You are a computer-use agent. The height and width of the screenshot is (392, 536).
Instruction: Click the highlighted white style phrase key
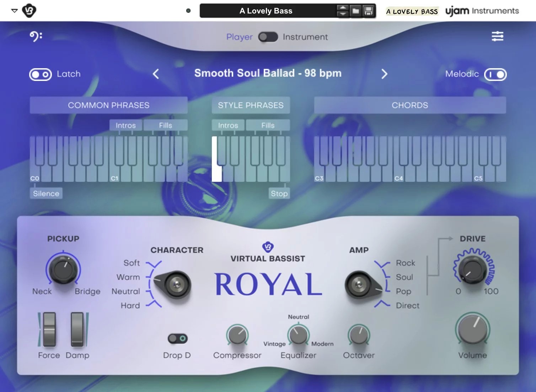tap(216, 173)
